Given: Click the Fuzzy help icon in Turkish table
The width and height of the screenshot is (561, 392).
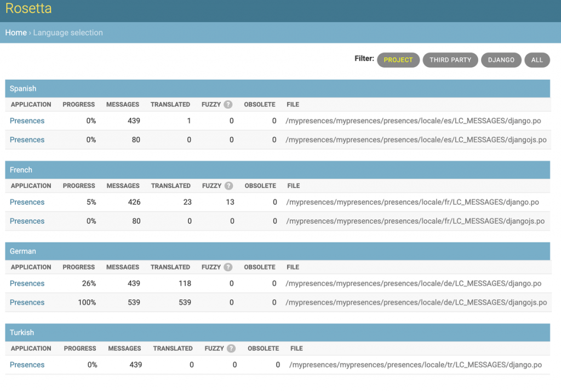Looking at the screenshot, I should coord(231,348).
